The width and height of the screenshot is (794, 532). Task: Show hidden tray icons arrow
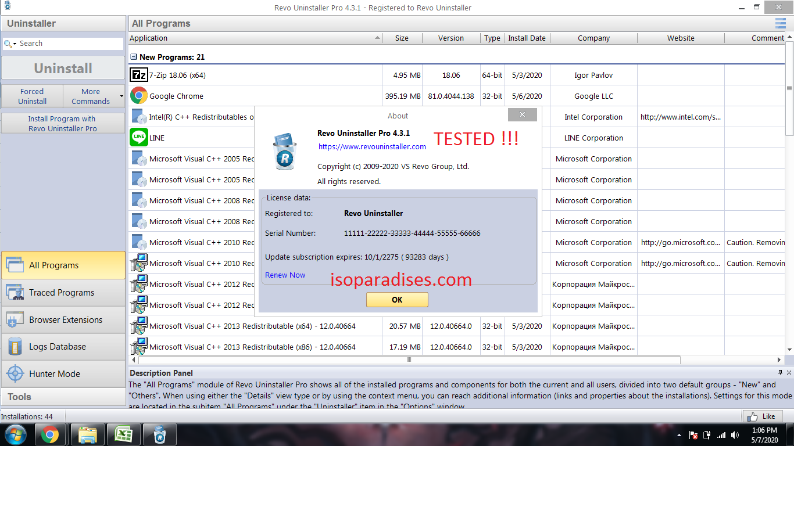click(x=679, y=435)
